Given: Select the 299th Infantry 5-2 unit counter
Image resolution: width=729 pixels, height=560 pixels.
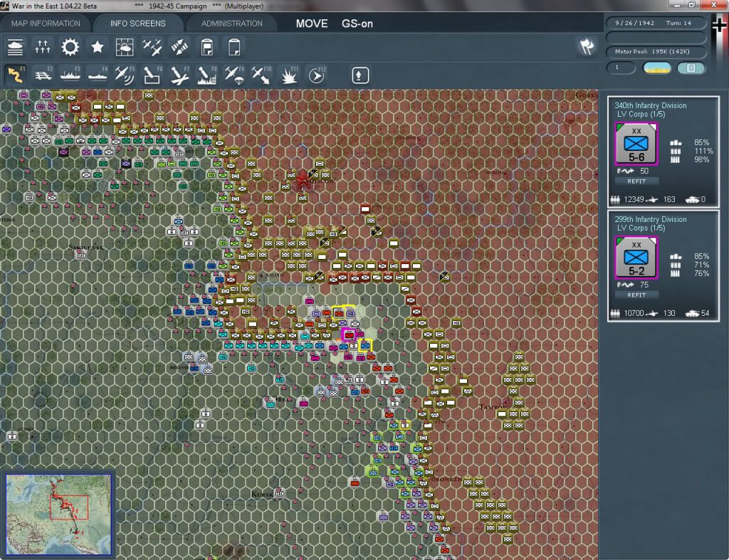Looking at the screenshot, I should (636, 258).
